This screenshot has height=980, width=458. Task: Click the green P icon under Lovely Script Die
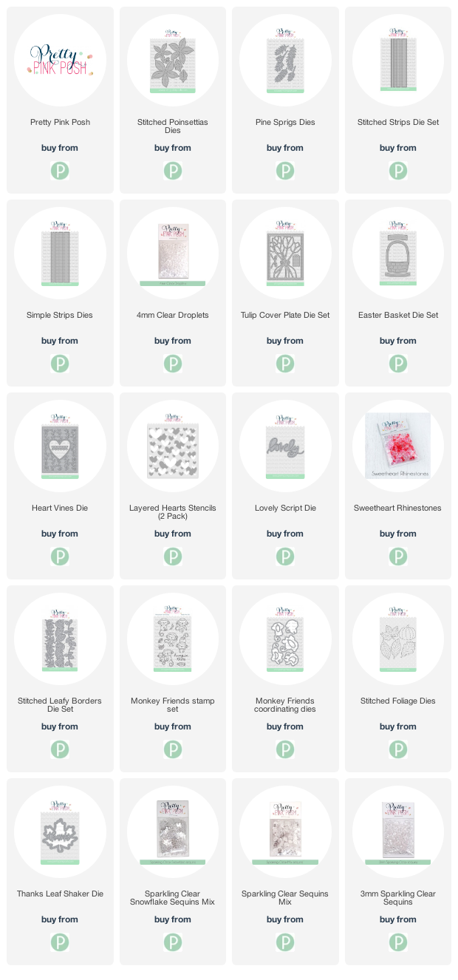point(285,557)
